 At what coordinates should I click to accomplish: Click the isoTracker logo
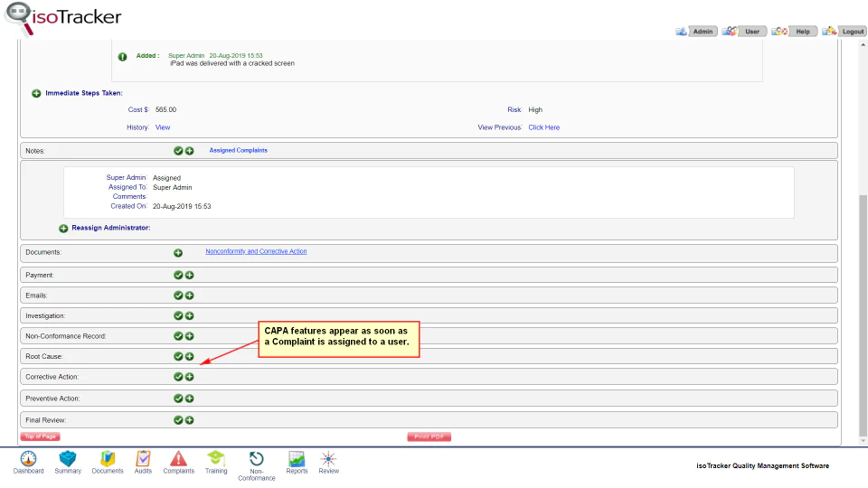tap(62, 18)
